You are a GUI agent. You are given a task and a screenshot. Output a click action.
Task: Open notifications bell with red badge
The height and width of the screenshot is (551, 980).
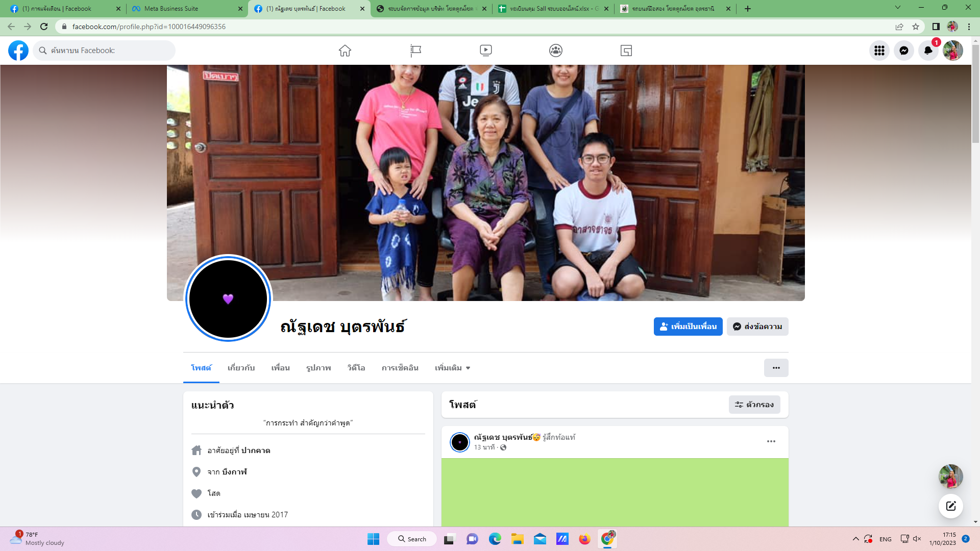click(x=928, y=51)
